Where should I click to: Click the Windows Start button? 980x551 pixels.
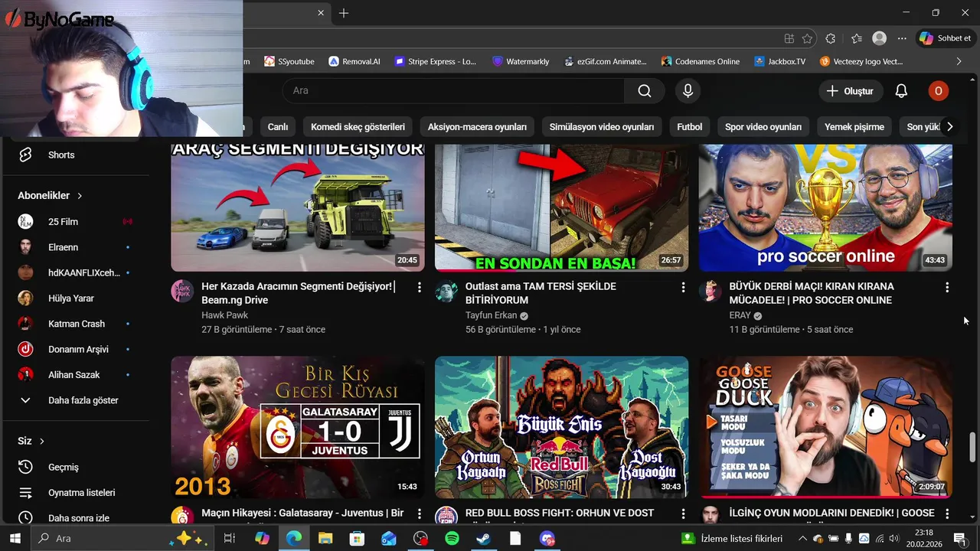click(x=15, y=539)
